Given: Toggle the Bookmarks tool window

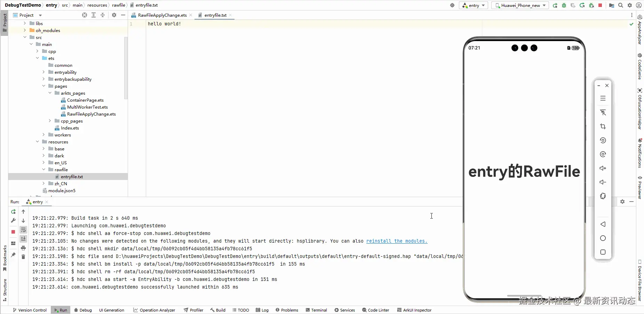Looking at the screenshot, I should [5, 258].
